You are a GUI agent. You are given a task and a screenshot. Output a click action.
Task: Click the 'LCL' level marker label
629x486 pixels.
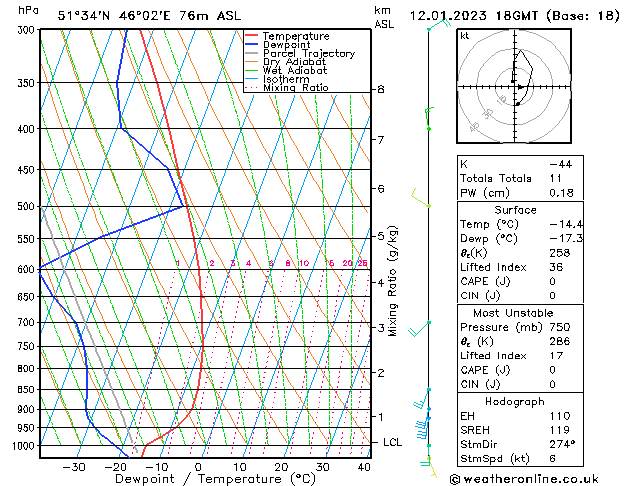pos(392,442)
